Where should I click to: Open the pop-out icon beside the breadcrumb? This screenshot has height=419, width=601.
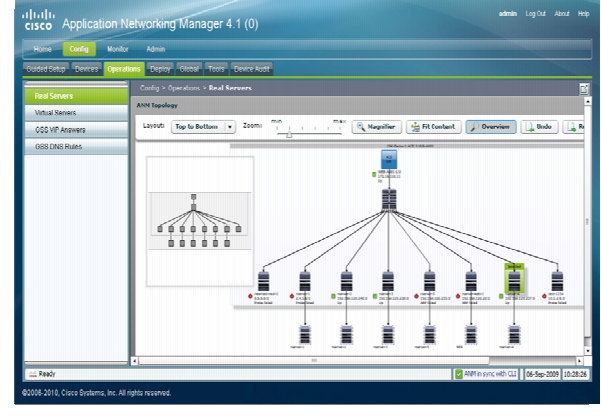583,89
